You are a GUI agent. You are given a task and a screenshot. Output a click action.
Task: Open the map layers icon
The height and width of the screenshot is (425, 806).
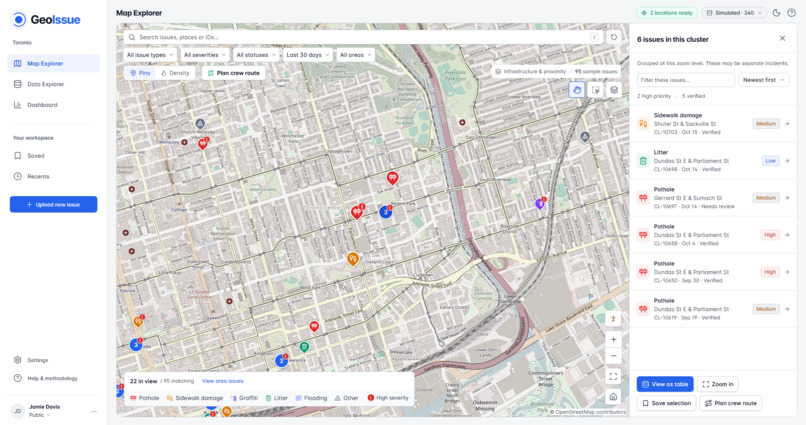(x=614, y=90)
